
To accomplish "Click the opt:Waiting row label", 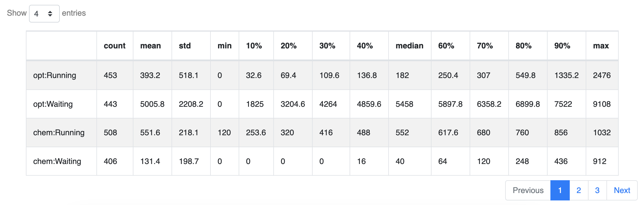I will 53,104.
